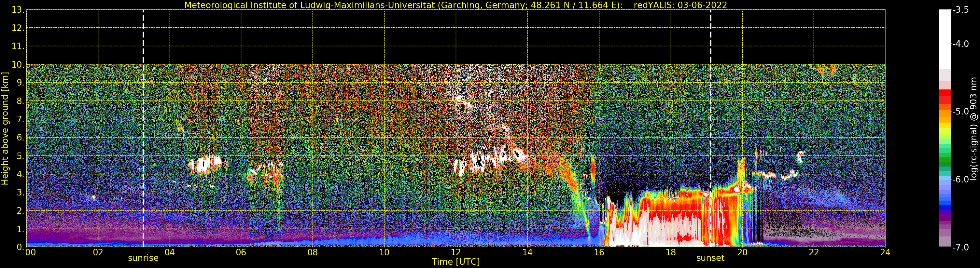980x268 pixels.
Task: Click the y-axis tick label '10.'
Action: (x=18, y=65)
